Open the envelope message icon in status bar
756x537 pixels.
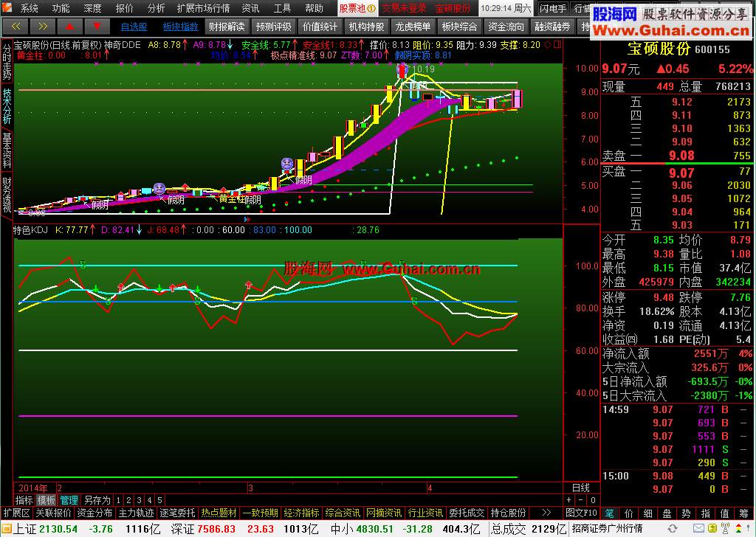(699, 529)
